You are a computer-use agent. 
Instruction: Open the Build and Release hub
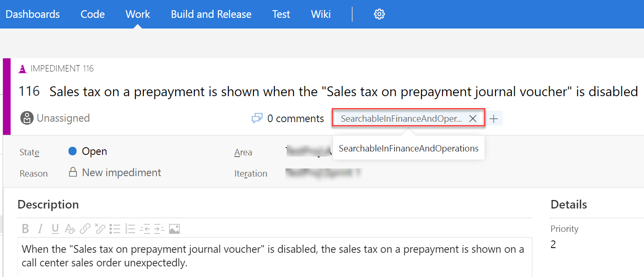[x=211, y=14]
